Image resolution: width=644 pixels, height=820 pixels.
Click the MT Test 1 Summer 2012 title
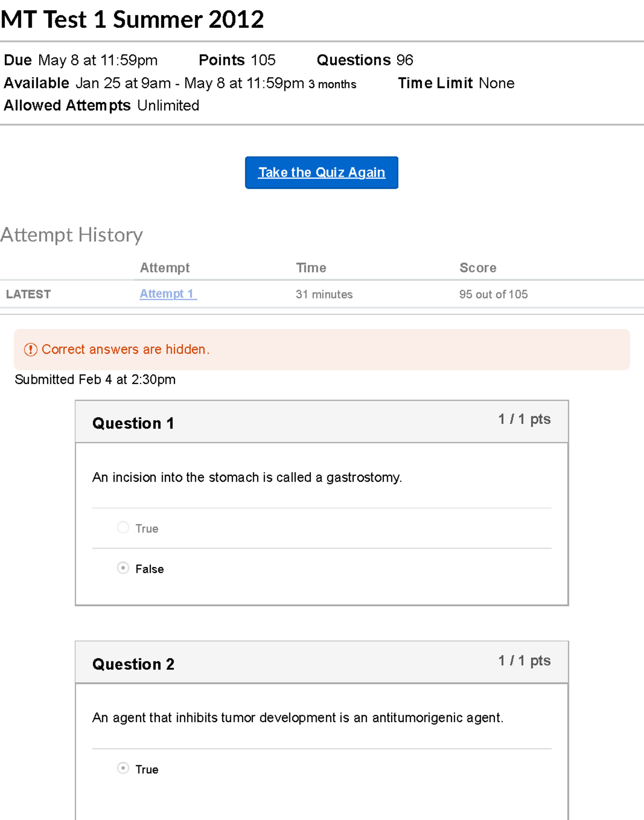[x=132, y=20]
